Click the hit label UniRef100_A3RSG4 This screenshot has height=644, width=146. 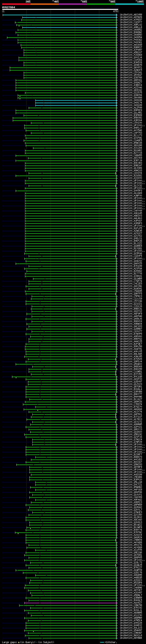pos(131,120)
